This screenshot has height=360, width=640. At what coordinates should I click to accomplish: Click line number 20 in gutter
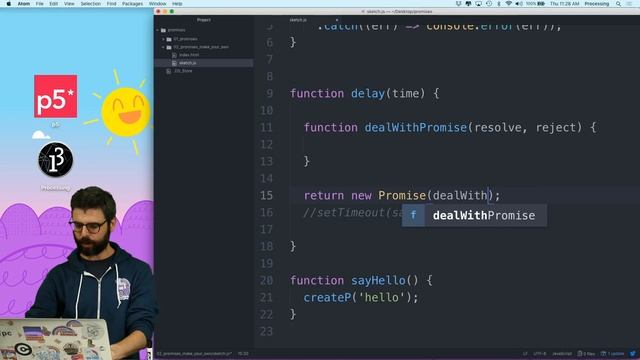pyautogui.click(x=266, y=280)
